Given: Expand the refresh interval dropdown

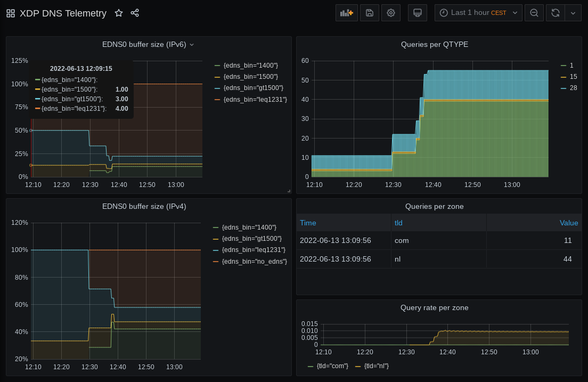Looking at the screenshot, I should click(x=573, y=13).
